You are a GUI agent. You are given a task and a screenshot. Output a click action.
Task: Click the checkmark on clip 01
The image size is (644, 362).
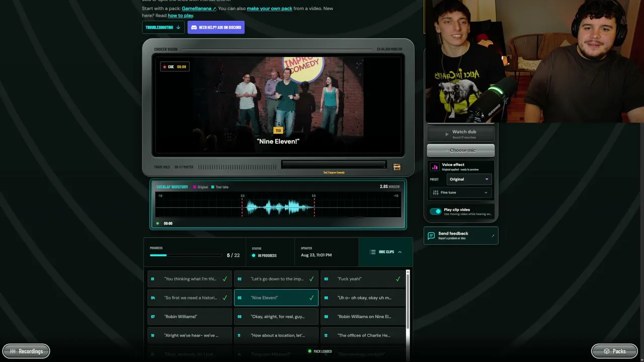(224, 279)
